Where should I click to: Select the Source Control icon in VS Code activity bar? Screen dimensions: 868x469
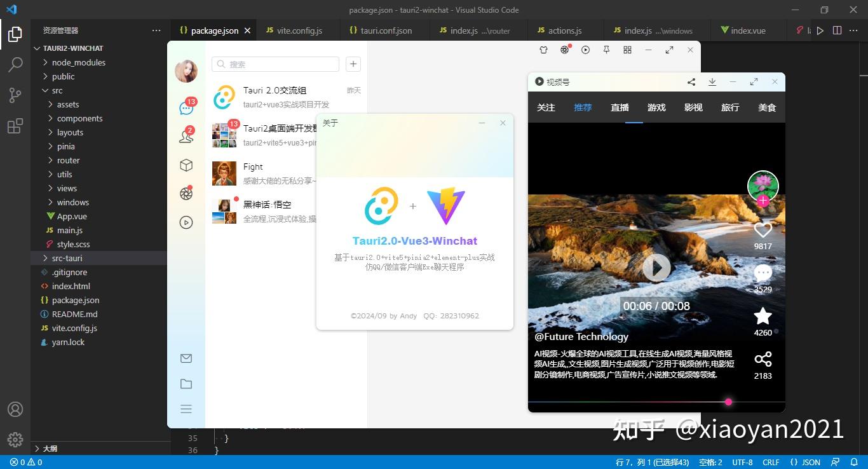point(15,95)
